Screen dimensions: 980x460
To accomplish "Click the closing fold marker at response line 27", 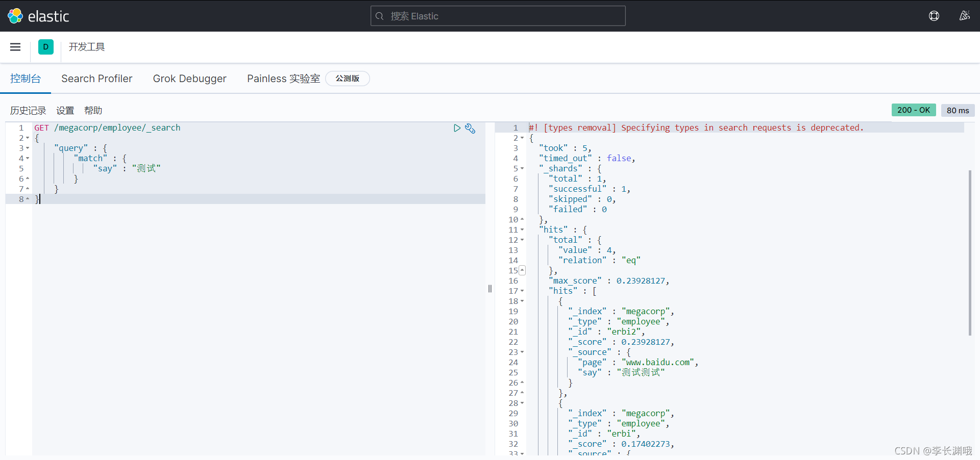I will point(522,393).
